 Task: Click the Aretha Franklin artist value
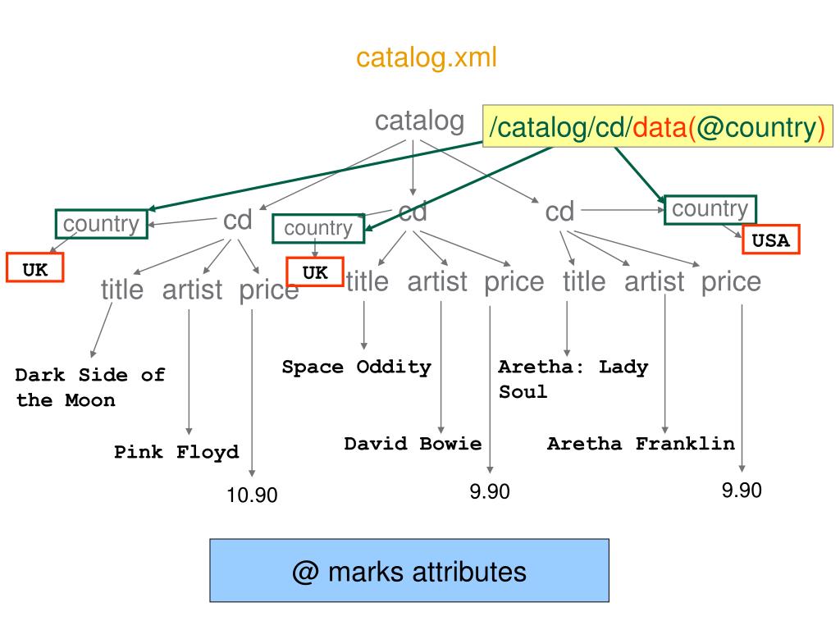click(641, 444)
